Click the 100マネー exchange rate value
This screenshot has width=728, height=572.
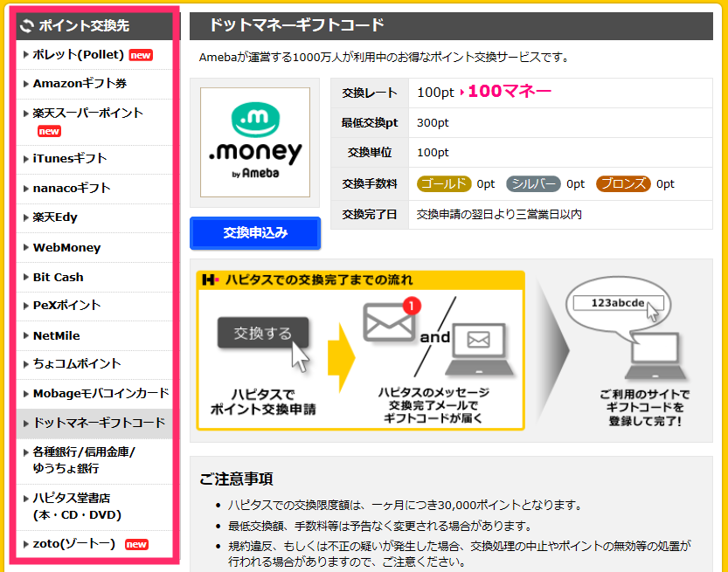(510, 92)
